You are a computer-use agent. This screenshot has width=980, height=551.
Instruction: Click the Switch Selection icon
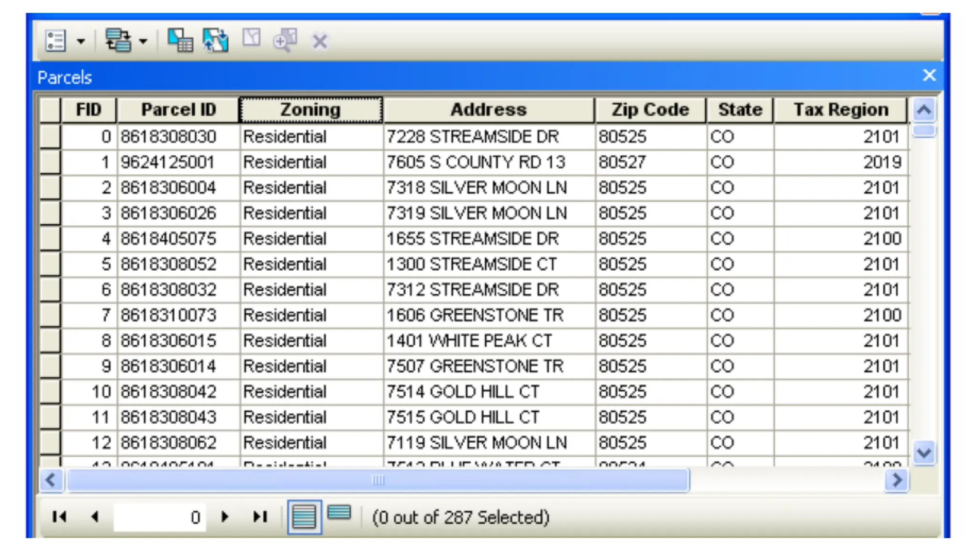(x=215, y=41)
